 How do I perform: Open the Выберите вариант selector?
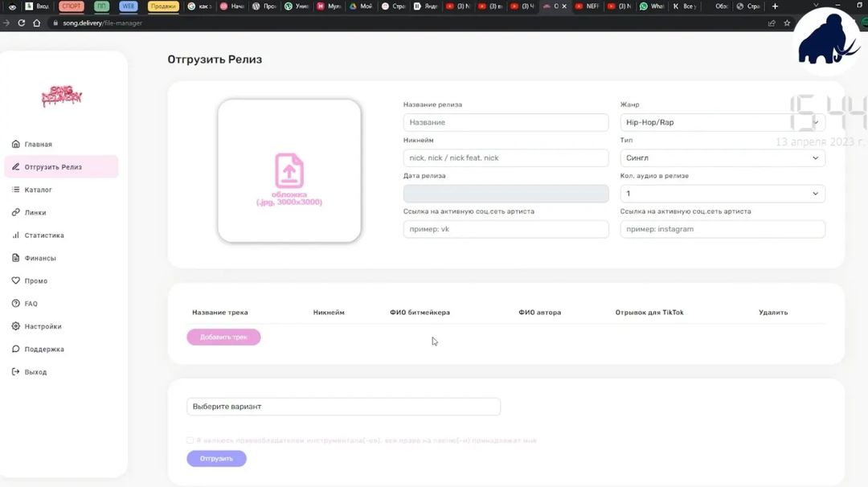click(343, 406)
